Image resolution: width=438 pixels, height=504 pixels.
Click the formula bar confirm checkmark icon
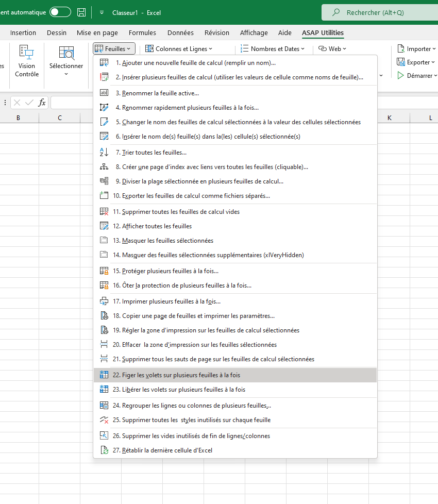tap(29, 103)
